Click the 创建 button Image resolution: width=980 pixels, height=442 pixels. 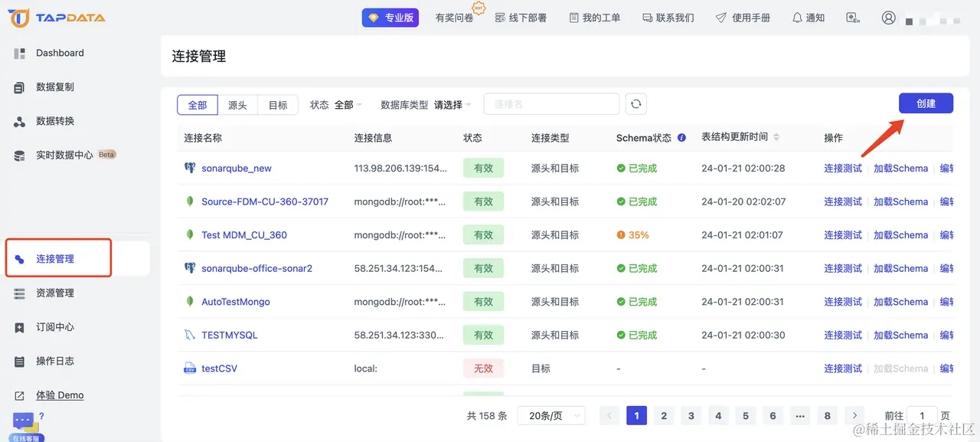926,103
